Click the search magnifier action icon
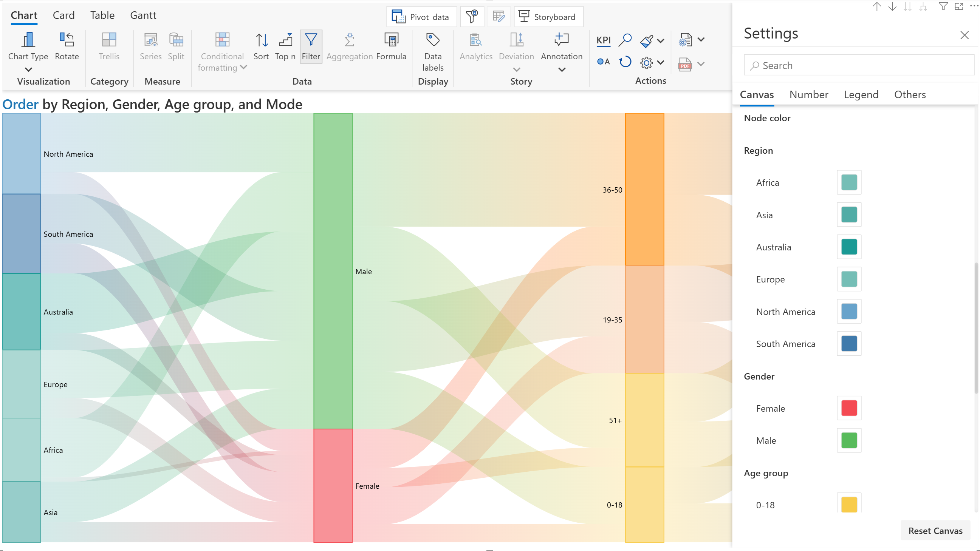 (x=625, y=40)
